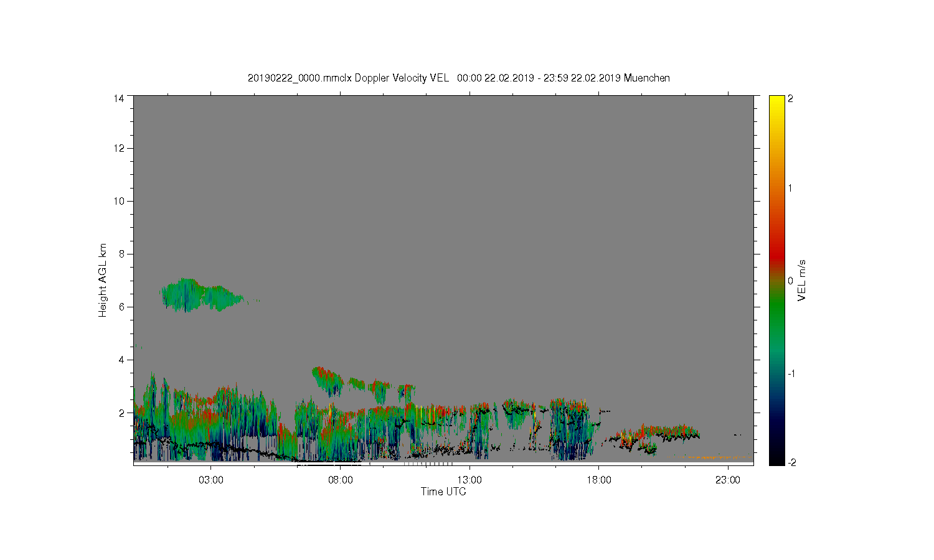
Task: Click the VEL m/s colorbar label
Action: [x=802, y=280]
